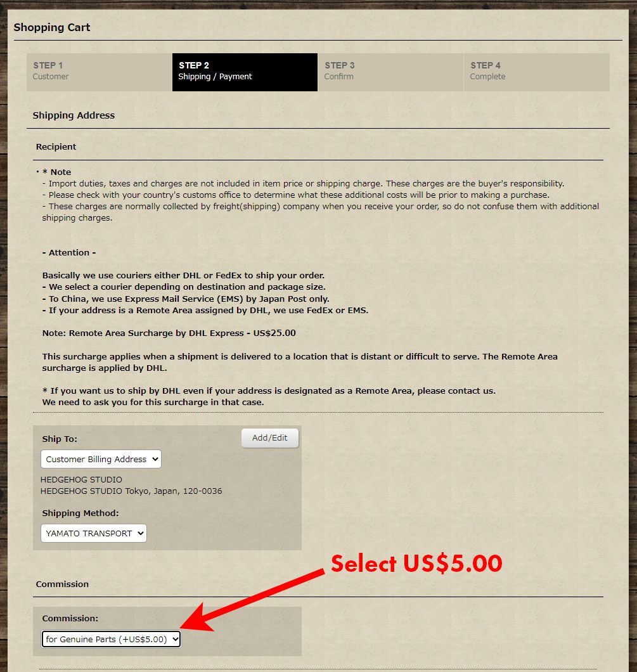Click the chevron arrow on Customer Billing Address

coord(155,459)
